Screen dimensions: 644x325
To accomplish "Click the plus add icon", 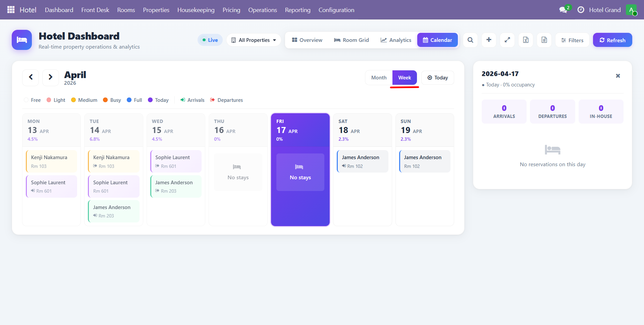I will point(489,40).
